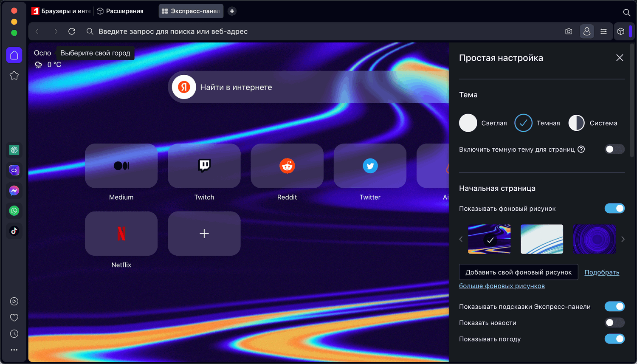
Task: Open TikTok in the sidebar
Action: click(x=14, y=231)
